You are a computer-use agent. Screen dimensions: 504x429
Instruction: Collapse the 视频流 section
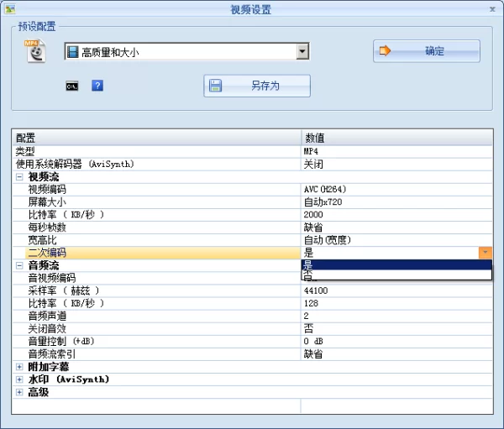pos(19,177)
